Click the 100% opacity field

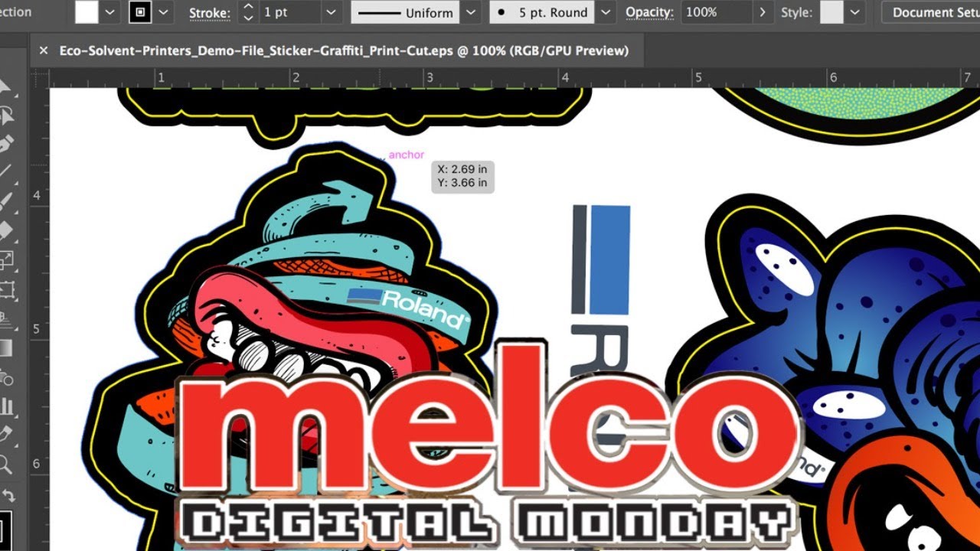(x=716, y=12)
